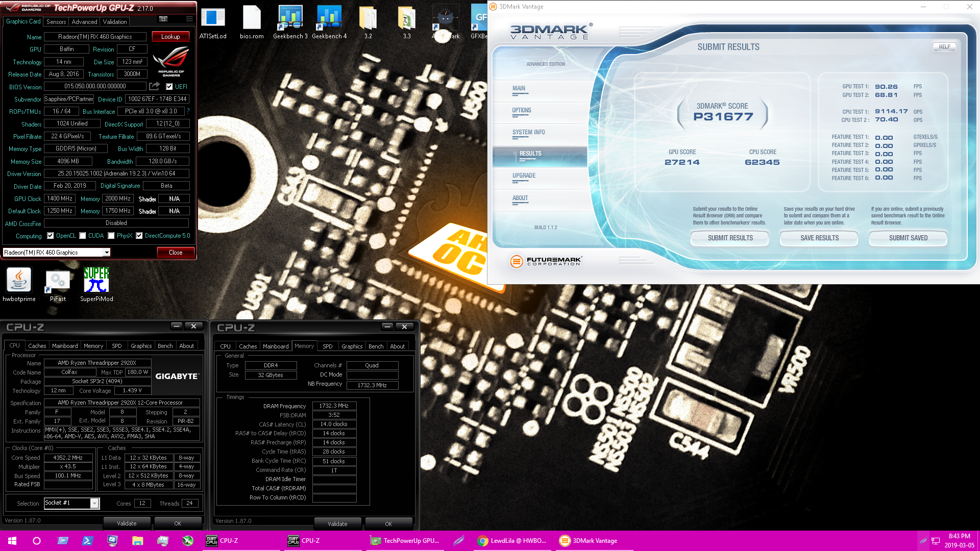Open the Socket #1 selection dropdown
Image resolution: width=980 pixels, height=551 pixels.
(94, 504)
